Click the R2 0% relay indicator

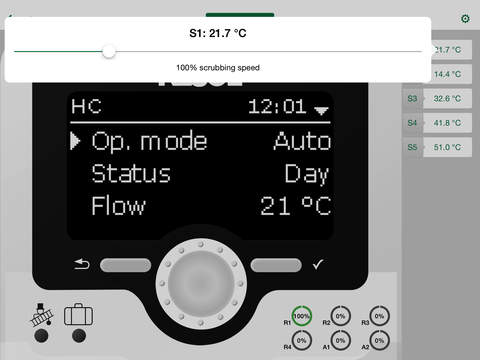[340, 316]
